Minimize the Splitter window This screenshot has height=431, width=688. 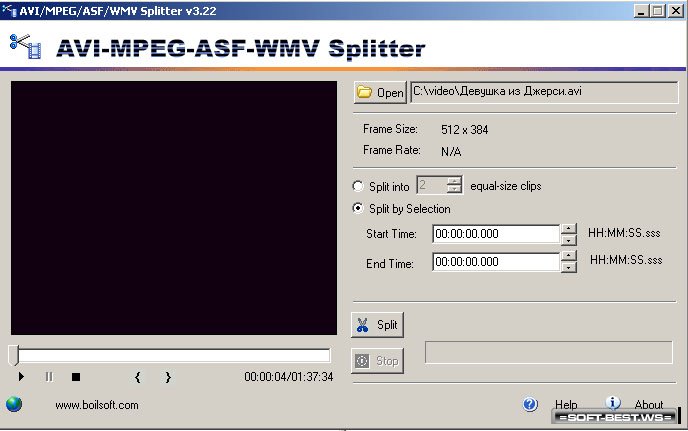[641, 11]
